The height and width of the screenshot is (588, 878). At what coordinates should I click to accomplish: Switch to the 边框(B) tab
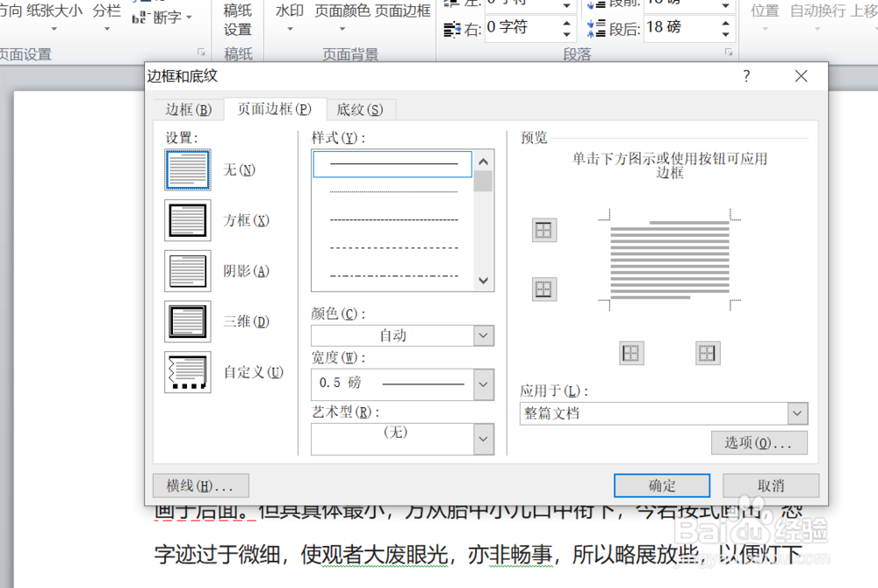point(189,110)
